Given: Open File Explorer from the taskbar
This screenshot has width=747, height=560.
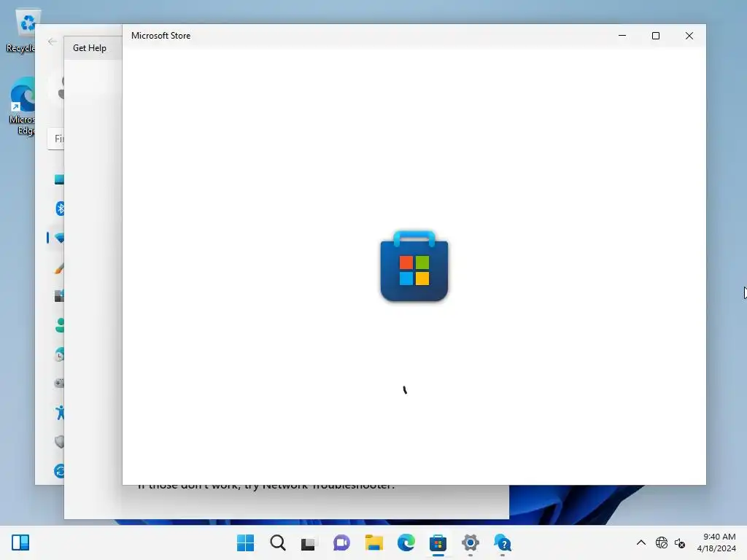Looking at the screenshot, I should point(374,542).
